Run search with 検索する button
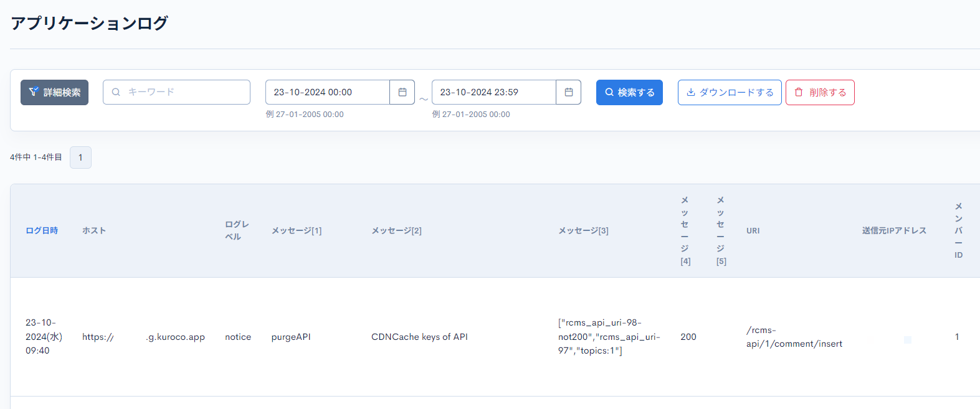980x409 pixels. pos(629,92)
